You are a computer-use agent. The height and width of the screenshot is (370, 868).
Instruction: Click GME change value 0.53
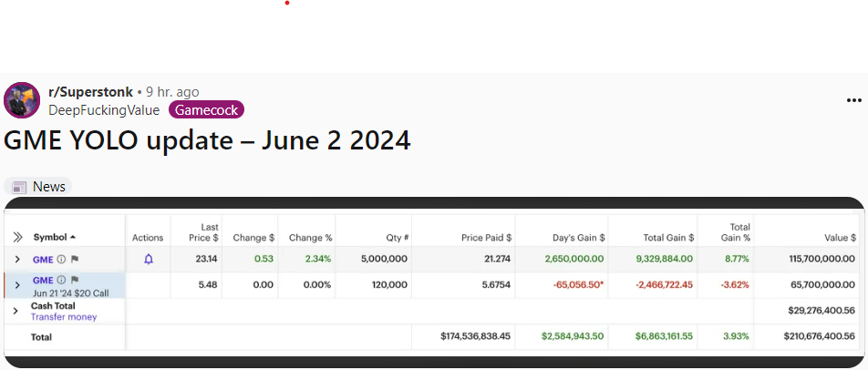[263, 259]
